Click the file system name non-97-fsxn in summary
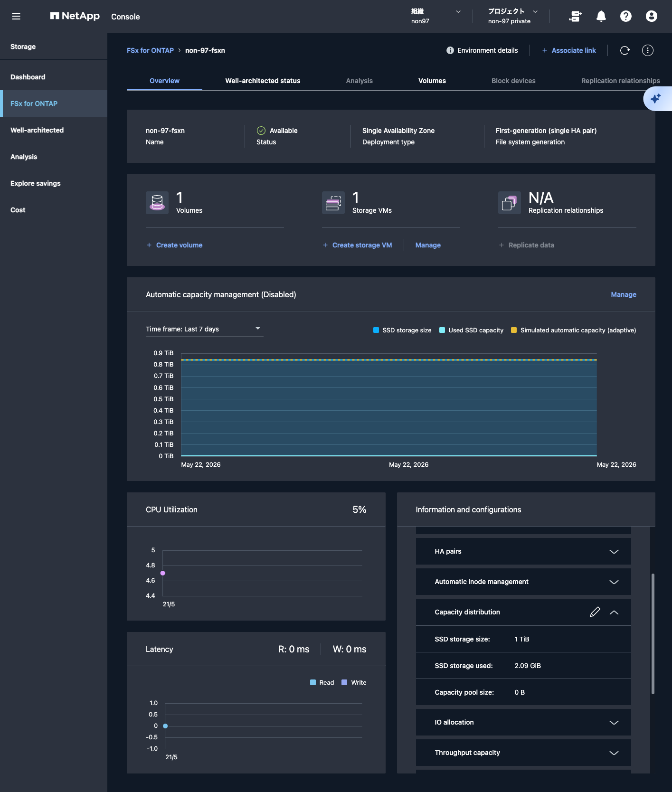Viewport: 672px width, 792px height. 165,131
